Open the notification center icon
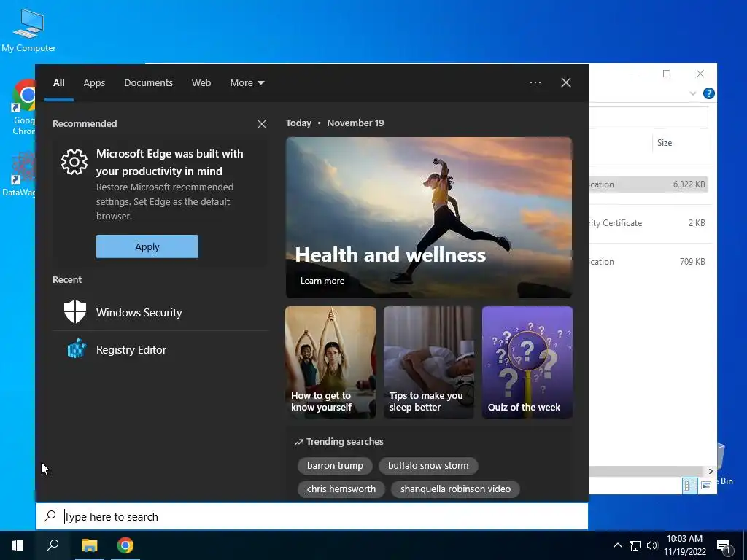The height and width of the screenshot is (560, 747). point(724,546)
